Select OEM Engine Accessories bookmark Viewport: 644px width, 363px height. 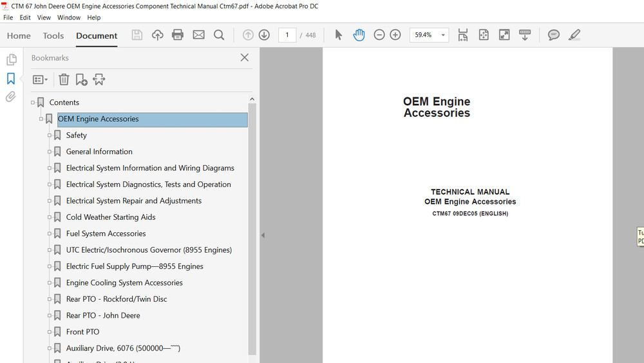pos(153,119)
